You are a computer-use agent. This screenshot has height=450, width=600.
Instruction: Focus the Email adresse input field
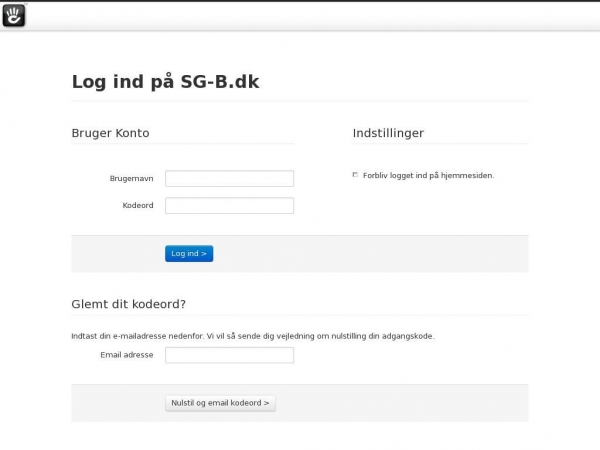229,355
